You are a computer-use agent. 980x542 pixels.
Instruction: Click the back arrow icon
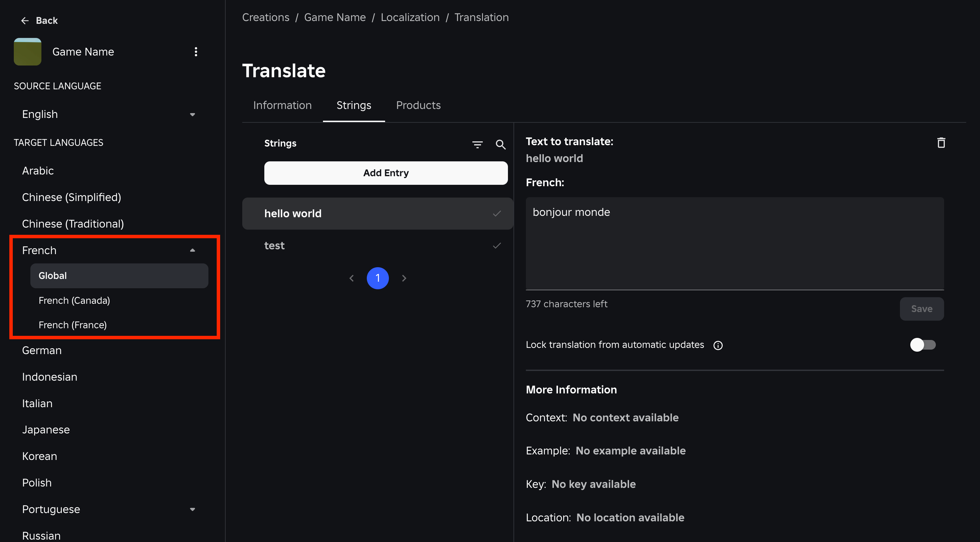pos(25,21)
